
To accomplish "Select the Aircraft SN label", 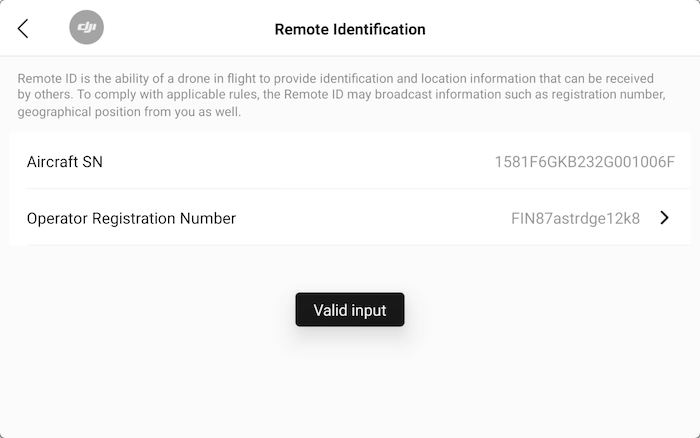I will [x=65, y=162].
